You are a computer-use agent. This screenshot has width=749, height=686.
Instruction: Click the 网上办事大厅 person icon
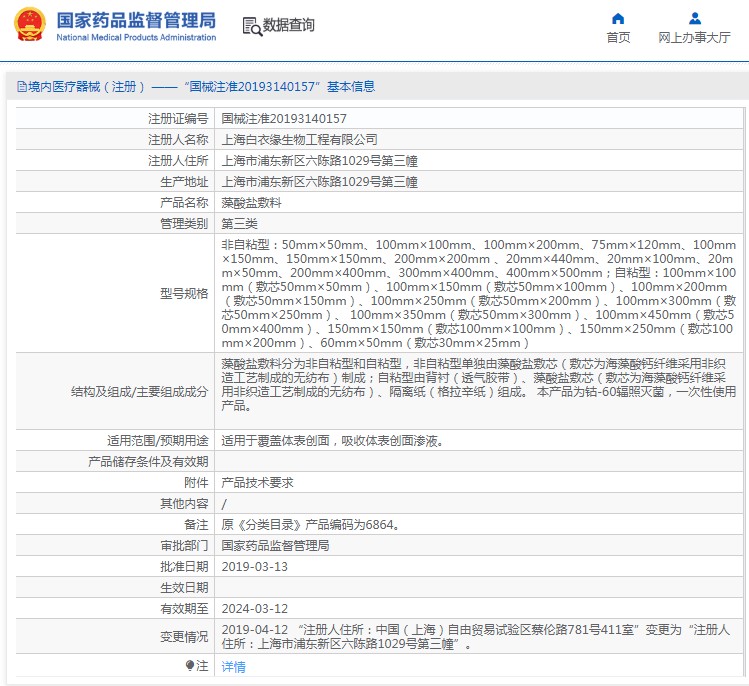click(695, 19)
